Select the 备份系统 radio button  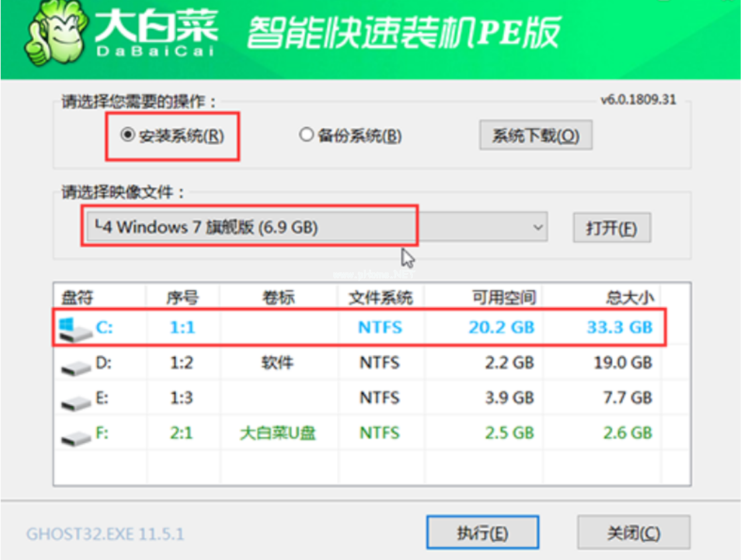click(305, 135)
